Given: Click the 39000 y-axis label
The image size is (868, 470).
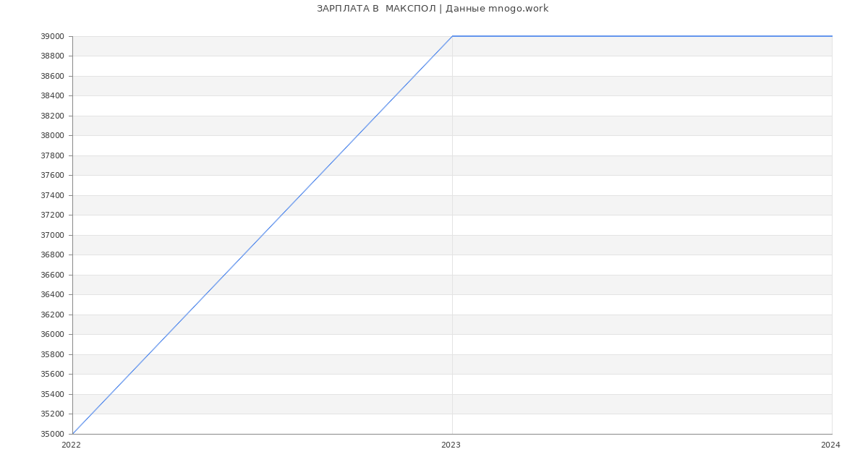Looking at the screenshot, I should 52,36.
